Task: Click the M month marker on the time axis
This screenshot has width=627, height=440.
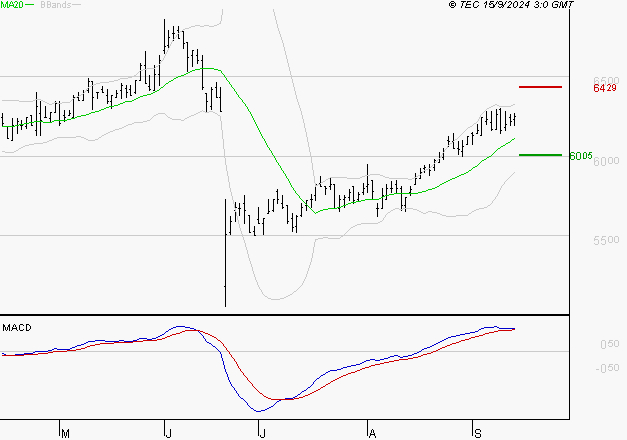Action: (x=66, y=433)
